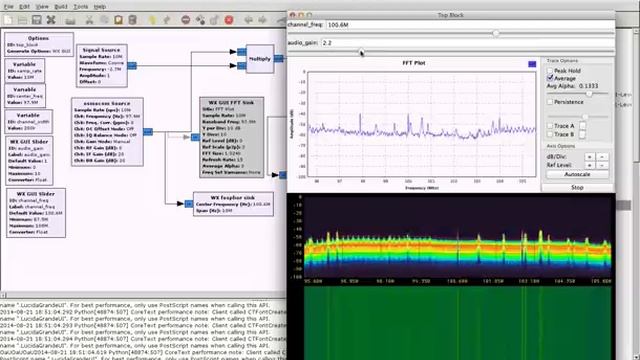Click the Stop button in FFT panel
The image size is (640, 360).
point(577,187)
